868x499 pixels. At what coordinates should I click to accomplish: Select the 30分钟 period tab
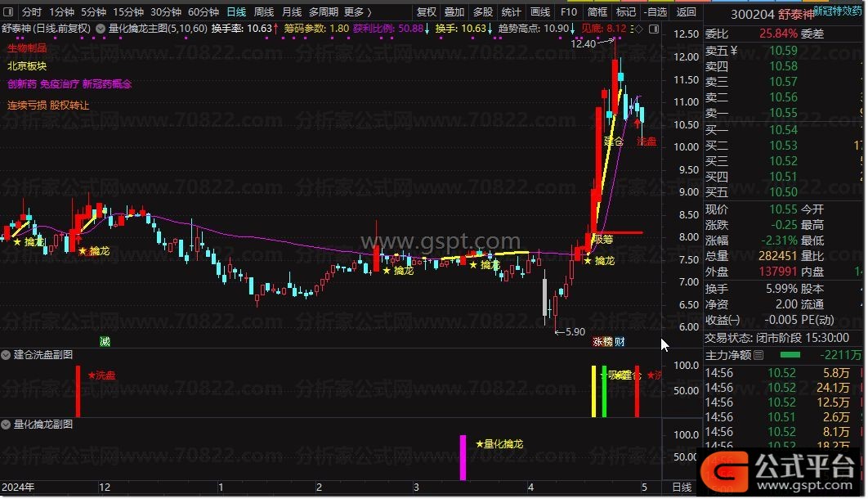166,11
